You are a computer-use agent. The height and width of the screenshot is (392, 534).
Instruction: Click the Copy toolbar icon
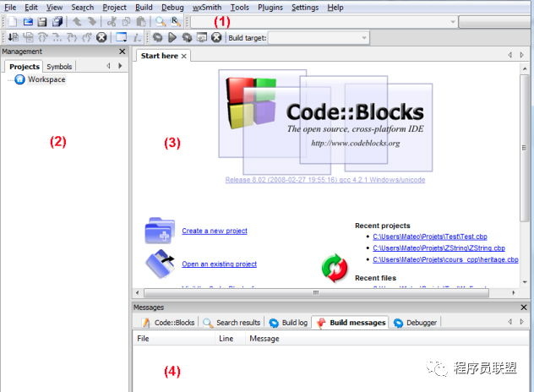[x=127, y=22]
